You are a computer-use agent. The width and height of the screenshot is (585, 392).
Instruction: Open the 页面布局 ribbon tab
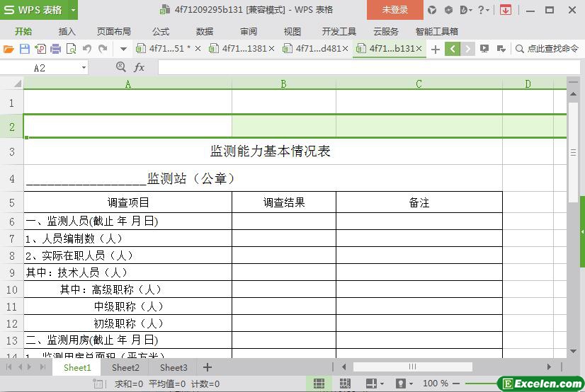(x=114, y=31)
